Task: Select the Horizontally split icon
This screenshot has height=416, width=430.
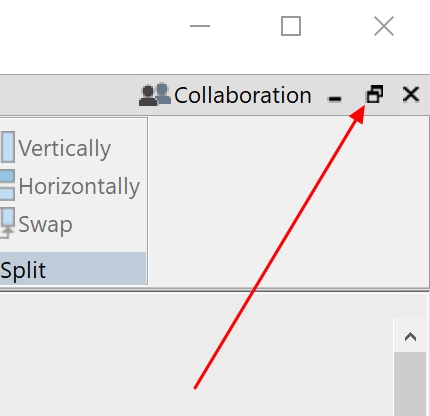Action: click(x=7, y=185)
